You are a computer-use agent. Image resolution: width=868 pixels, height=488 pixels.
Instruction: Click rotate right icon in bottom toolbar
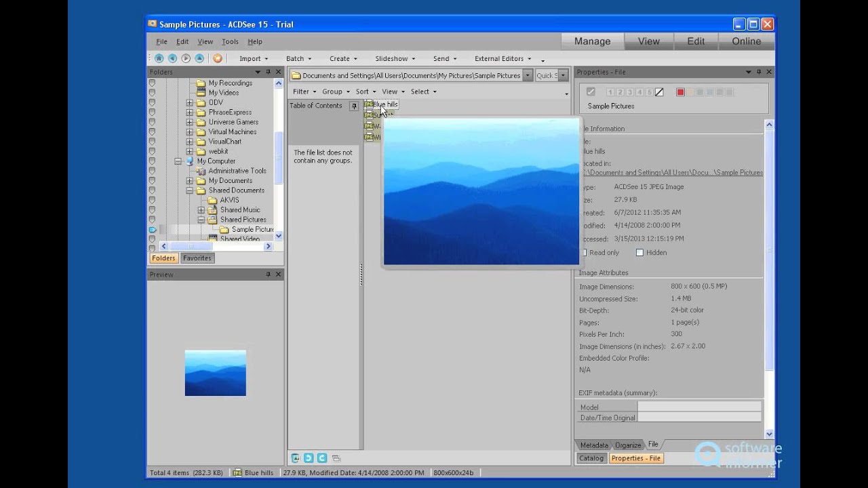(x=322, y=458)
